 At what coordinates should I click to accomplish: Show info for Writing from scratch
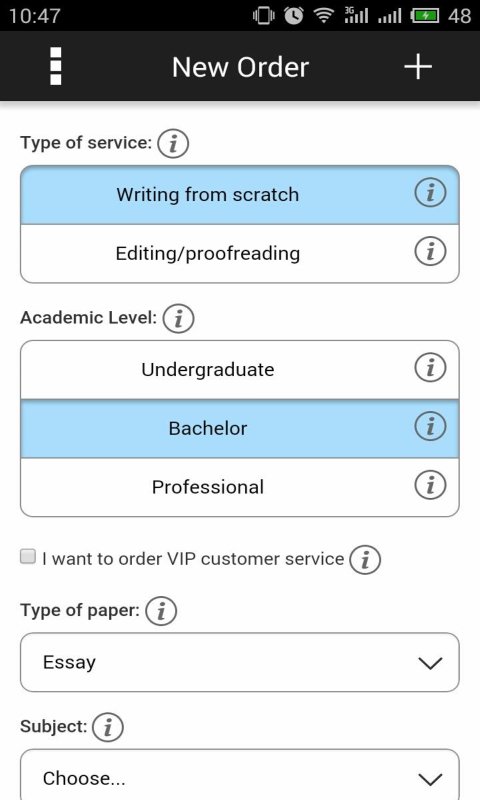click(x=430, y=193)
